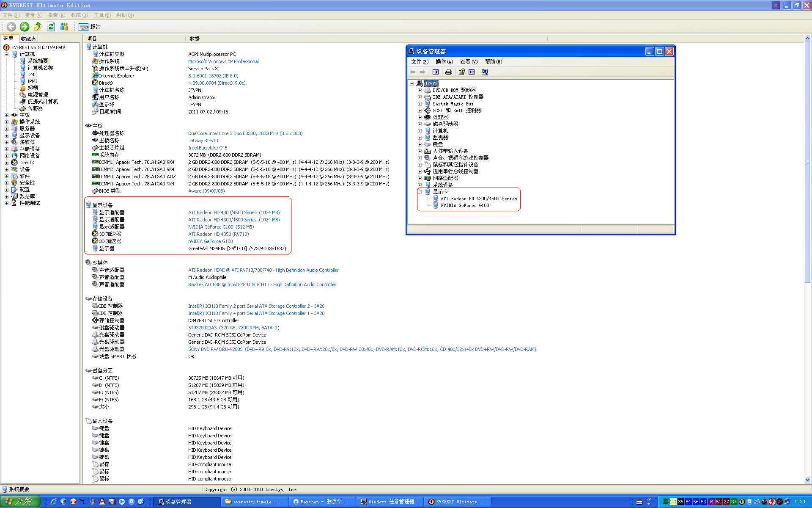This screenshot has height=508, width=812.
Task: Click the EVEREST main vertical scrollbar down arrow
Action: [808, 480]
